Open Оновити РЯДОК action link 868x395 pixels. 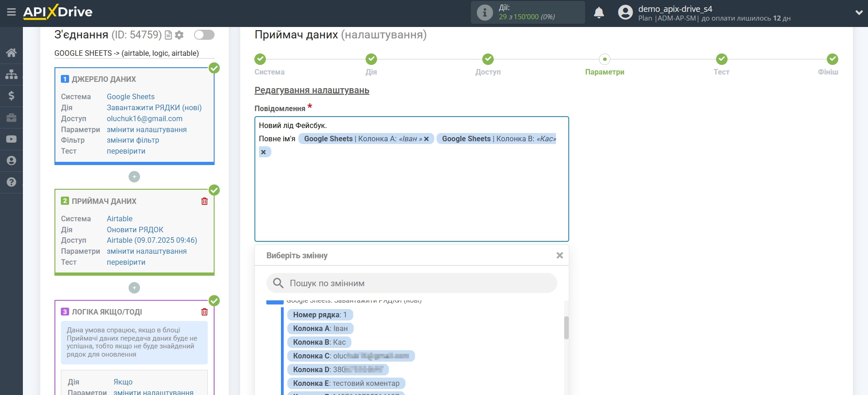(x=135, y=230)
